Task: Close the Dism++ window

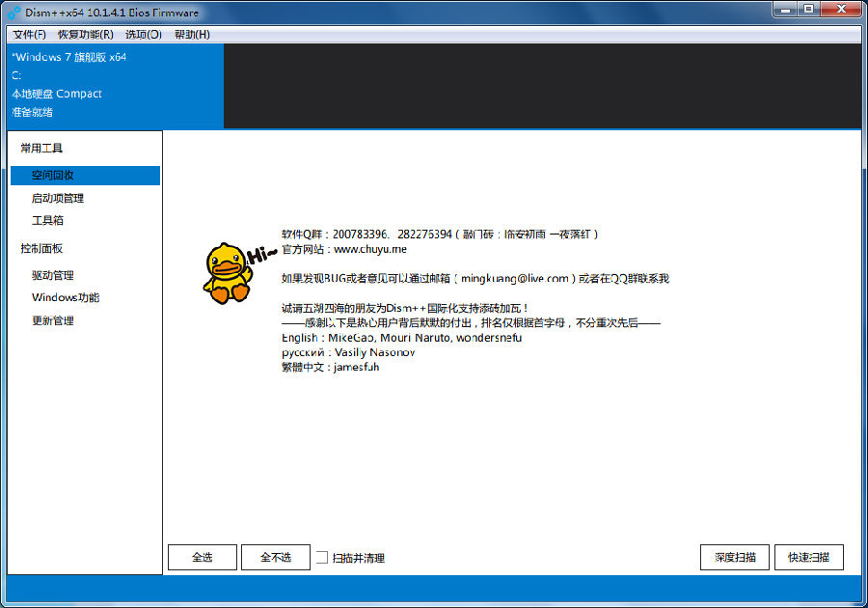Action: 841,10
